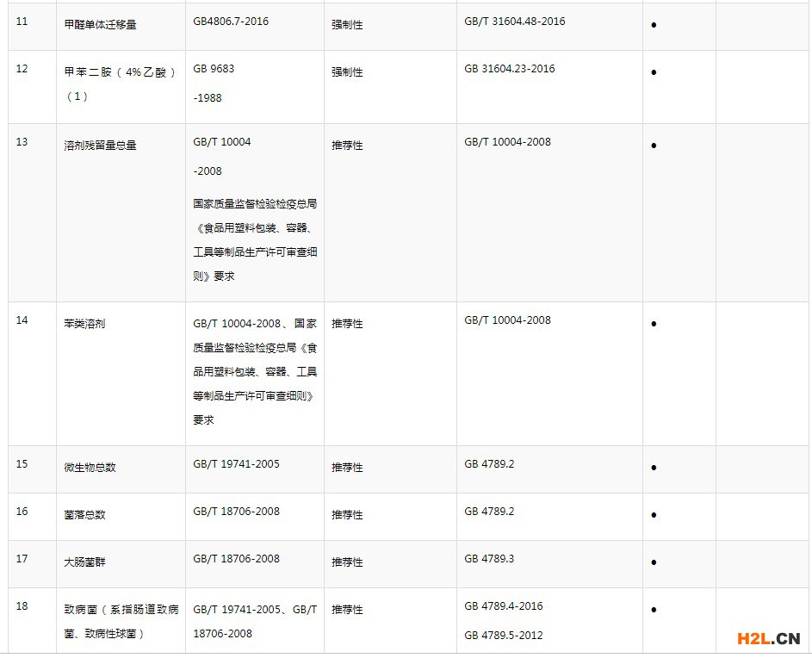
Task: Select 推荐性 in row 16
Action: click(347, 514)
